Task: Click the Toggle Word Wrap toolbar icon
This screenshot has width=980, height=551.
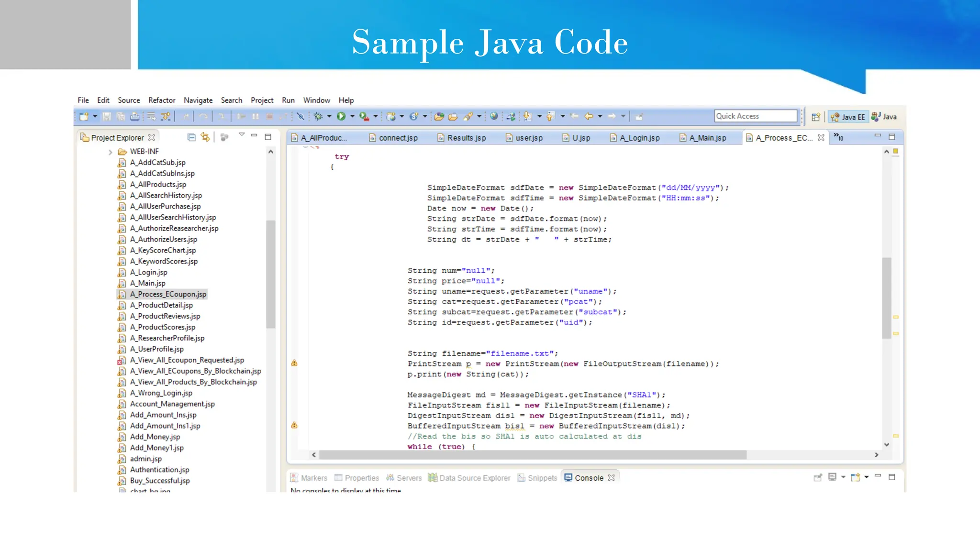Action: coord(151,116)
